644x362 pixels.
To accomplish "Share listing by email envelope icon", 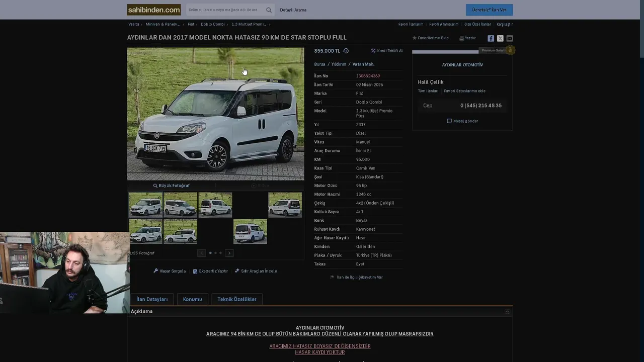I will (510, 38).
